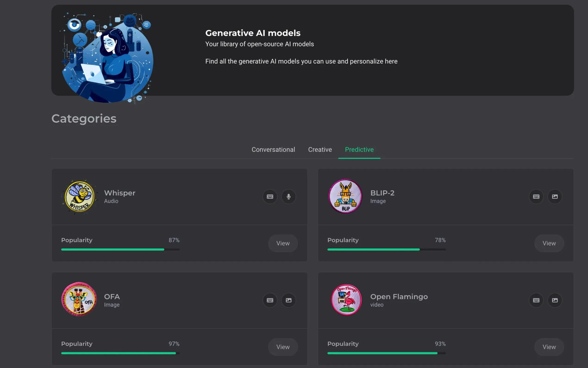The width and height of the screenshot is (588, 368).
Task: Switch to the Creative tab
Action: pos(320,149)
